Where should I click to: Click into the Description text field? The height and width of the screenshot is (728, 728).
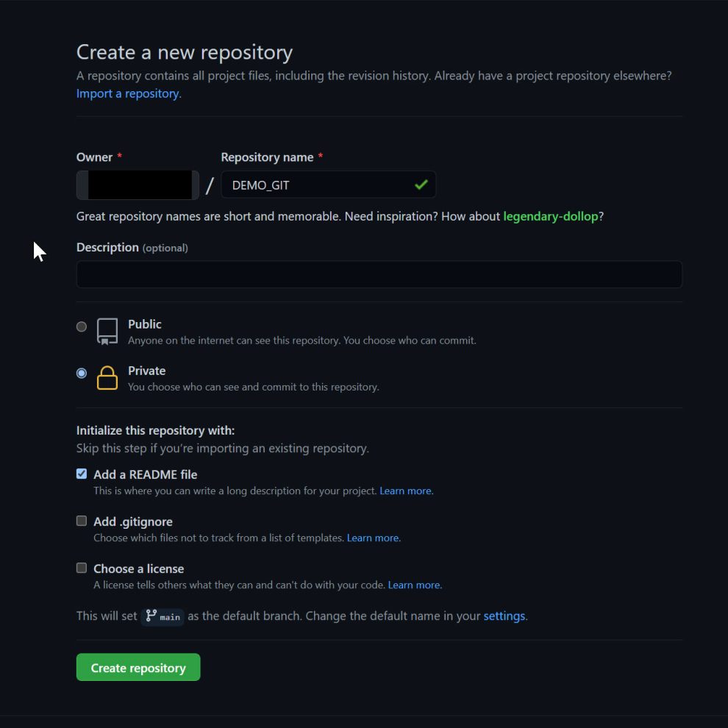(379, 274)
